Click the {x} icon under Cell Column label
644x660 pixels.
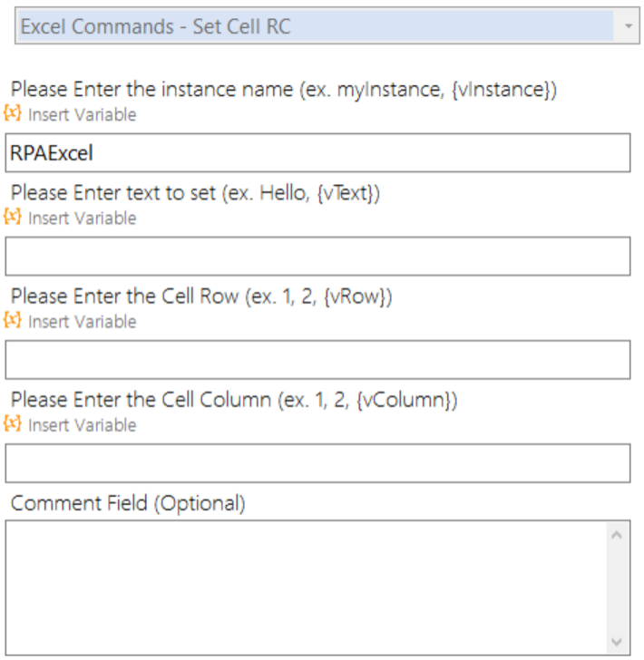coord(13,424)
